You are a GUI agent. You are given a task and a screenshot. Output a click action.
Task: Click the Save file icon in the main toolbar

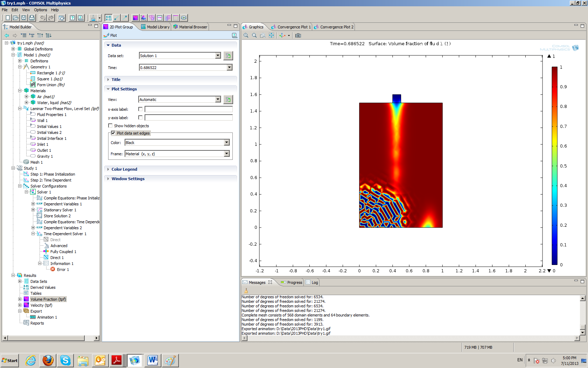tap(23, 18)
